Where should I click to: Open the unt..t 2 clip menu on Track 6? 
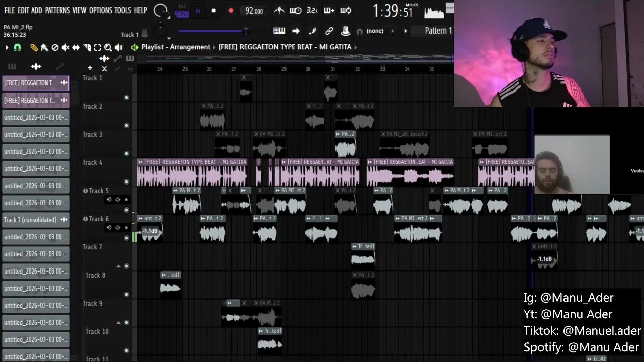[140, 218]
